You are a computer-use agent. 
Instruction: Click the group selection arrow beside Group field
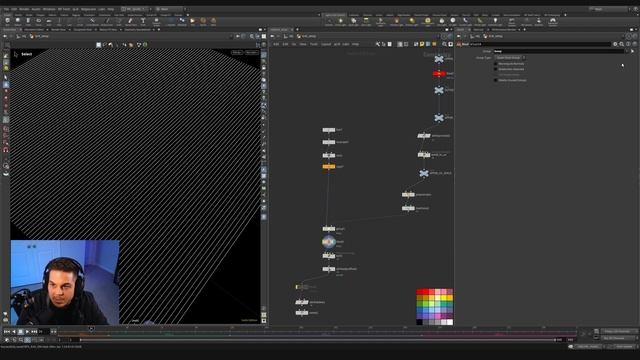633,51
